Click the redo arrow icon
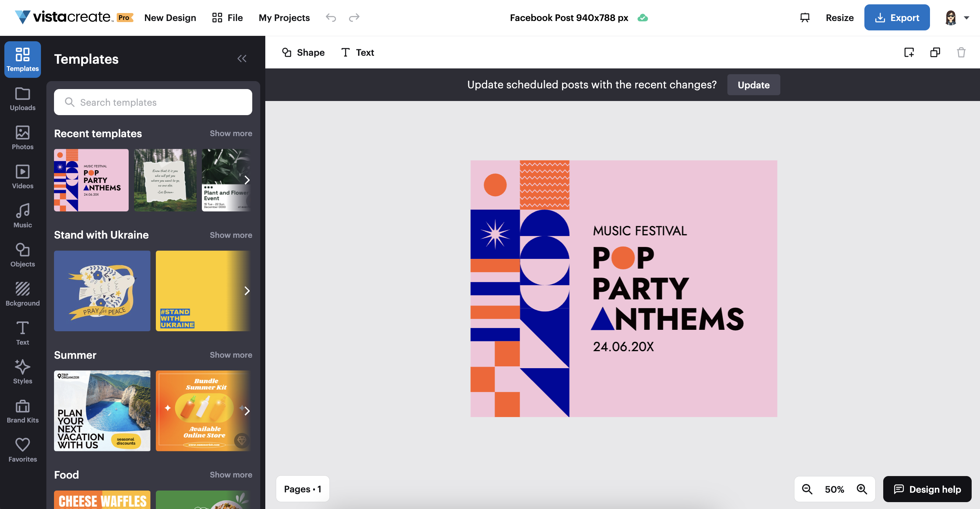This screenshot has width=980, height=509. coord(354,17)
